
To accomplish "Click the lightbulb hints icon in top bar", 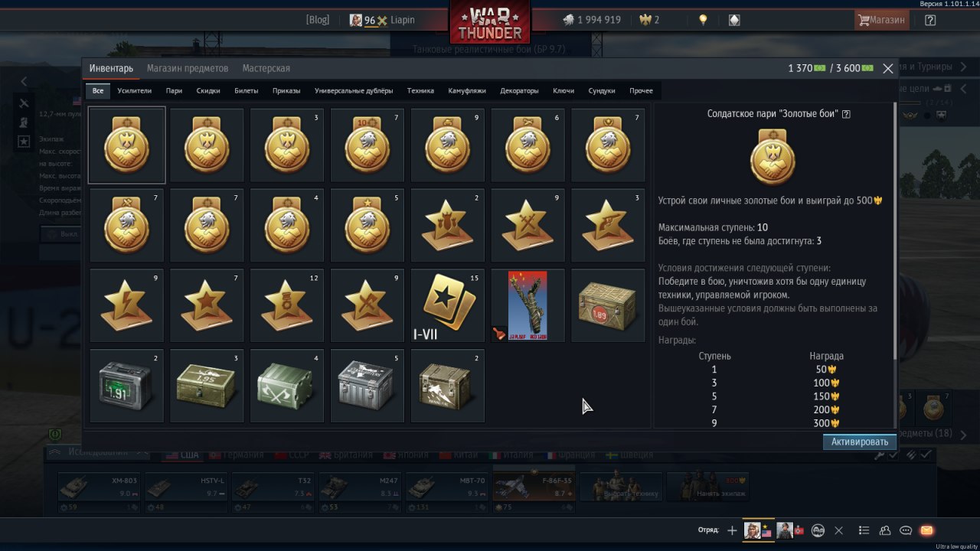I will click(703, 21).
